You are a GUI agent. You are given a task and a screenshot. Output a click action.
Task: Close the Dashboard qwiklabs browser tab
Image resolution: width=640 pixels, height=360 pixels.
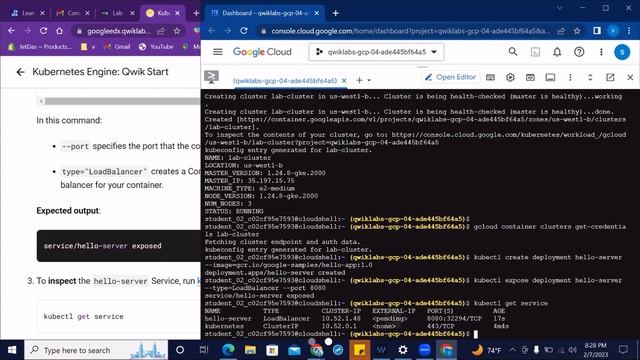(316, 13)
